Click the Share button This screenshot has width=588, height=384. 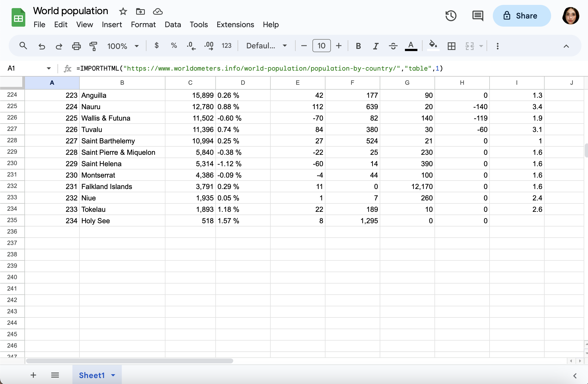(x=522, y=16)
